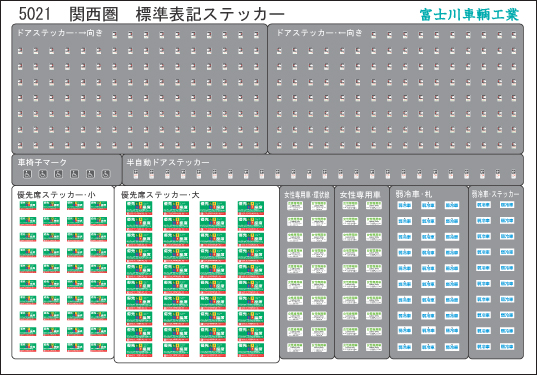The height and width of the screenshot is (375, 537).
Task: Click the top-left 弱冷車 tag under 弱冷車・札
Action: tap(404, 205)
